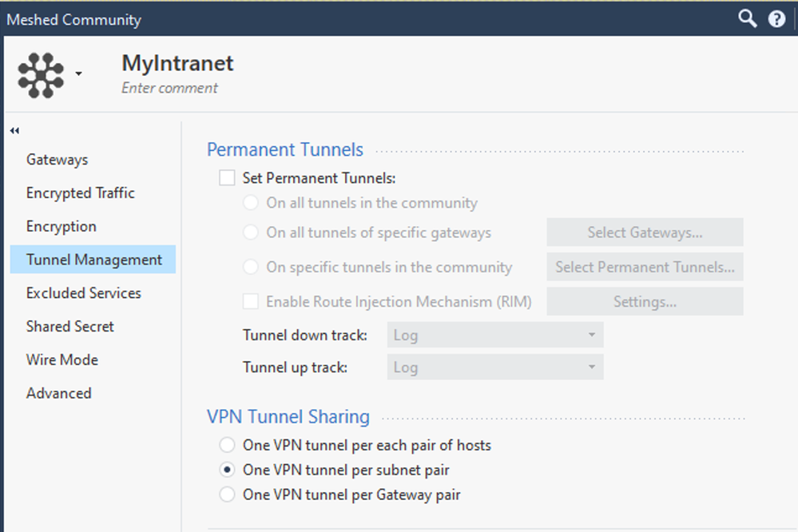Select One VPN tunnel per subnet pair

(228, 470)
